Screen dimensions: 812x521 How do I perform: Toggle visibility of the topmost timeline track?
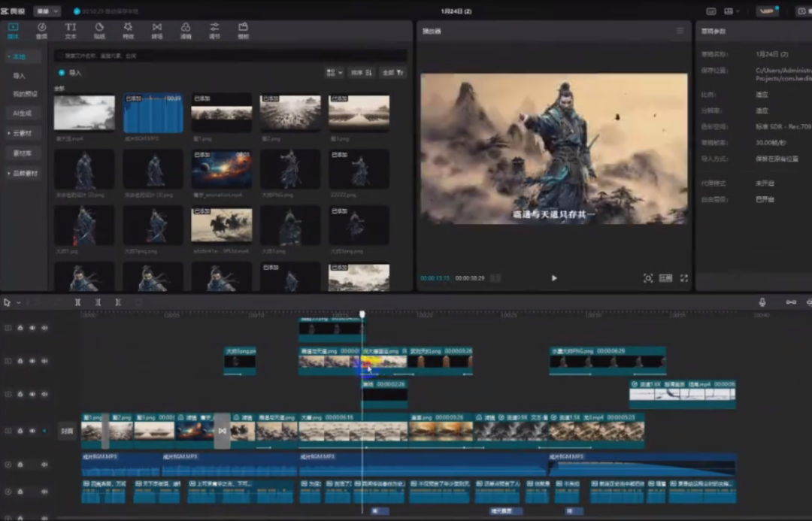pos(32,328)
